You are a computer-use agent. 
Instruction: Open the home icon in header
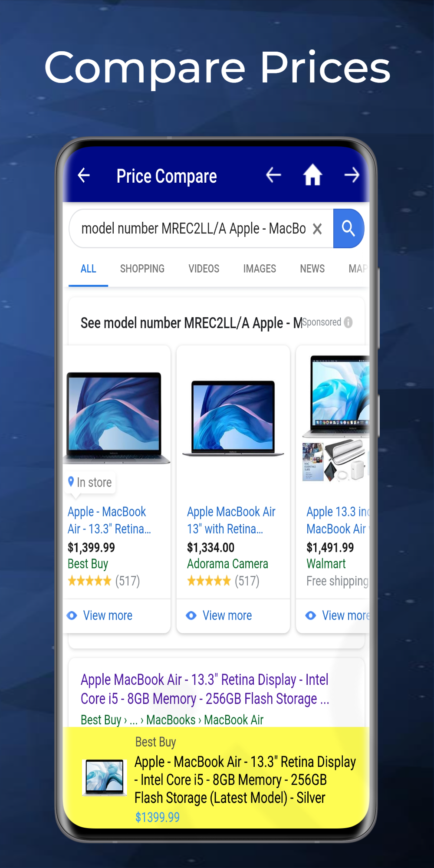312,175
